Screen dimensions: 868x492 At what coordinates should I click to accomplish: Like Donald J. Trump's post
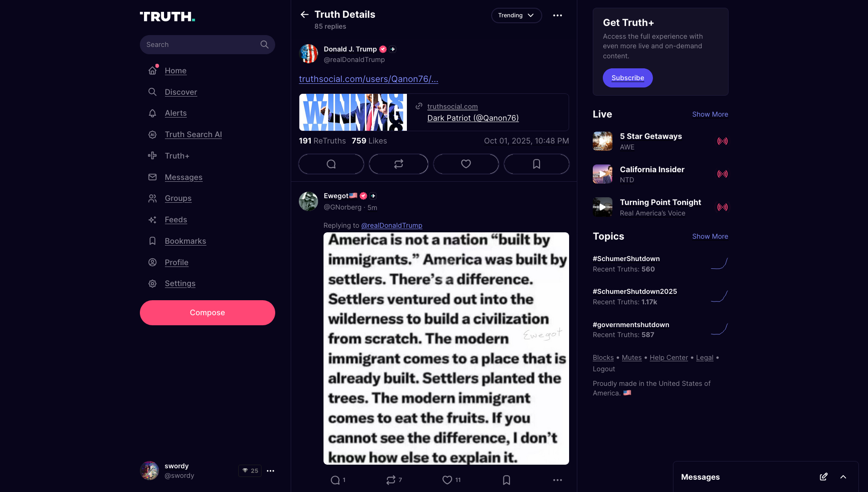pyautogui.click(x=466, y=164)
